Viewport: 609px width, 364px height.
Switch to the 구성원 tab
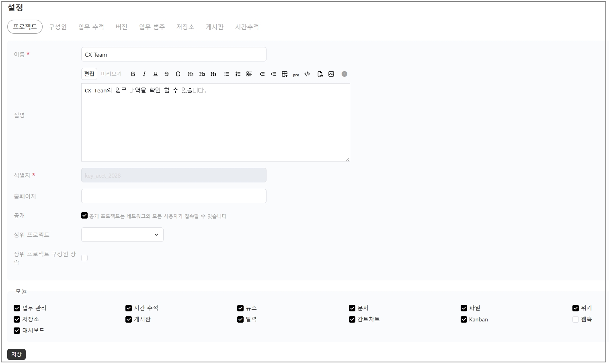pyautogui.click(x=58, y=27)
